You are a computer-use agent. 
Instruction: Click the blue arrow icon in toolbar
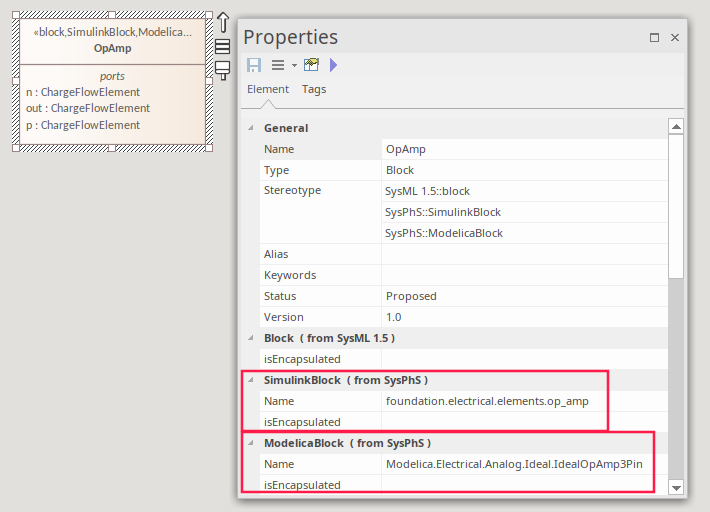[333, 65]
